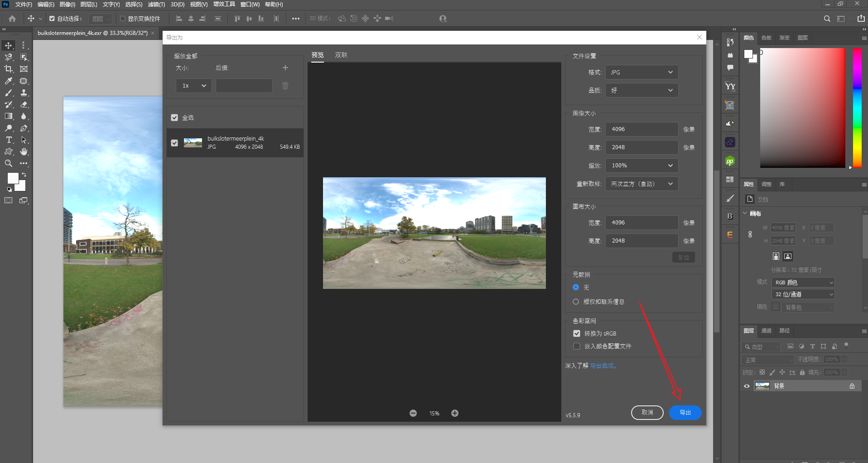Open the Export Options (导出选项) link
The height and width of the screenshot is (463, 868).
[603, 366]
